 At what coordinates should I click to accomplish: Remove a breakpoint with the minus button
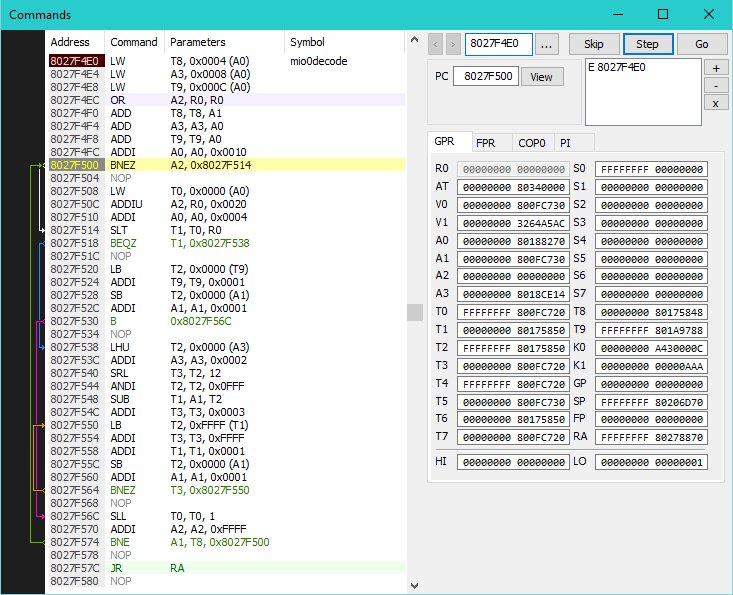click(x=716, y=86)
